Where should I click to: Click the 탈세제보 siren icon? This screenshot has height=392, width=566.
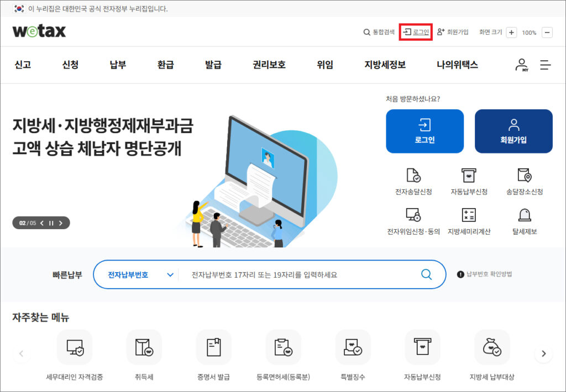click(525, 215)
